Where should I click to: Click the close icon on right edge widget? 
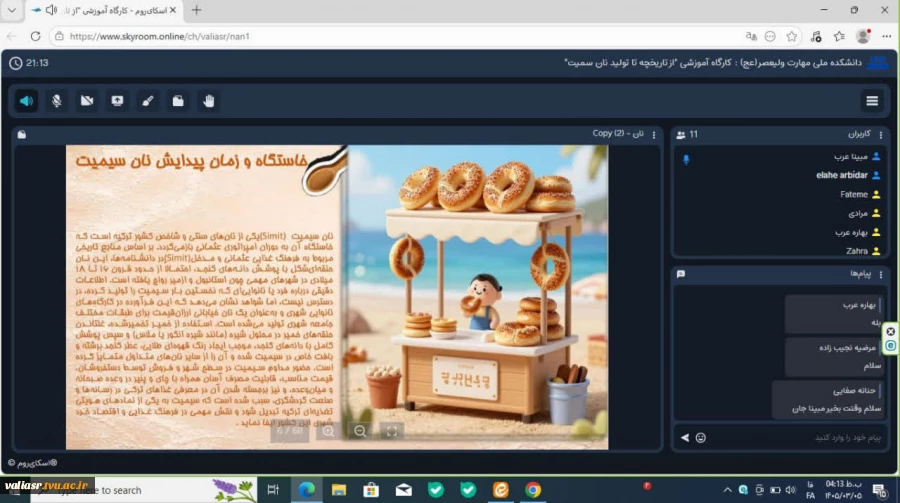click(890, 331)
